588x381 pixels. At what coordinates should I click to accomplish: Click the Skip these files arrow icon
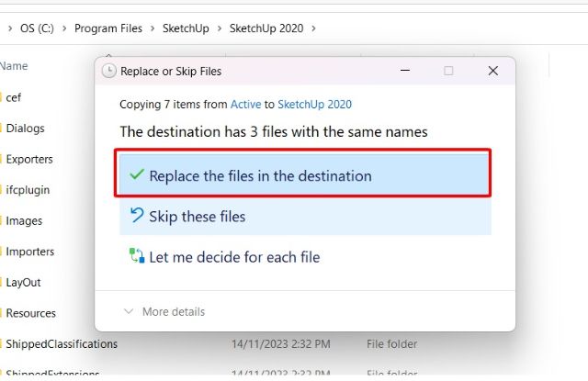(x=137, y=217)
